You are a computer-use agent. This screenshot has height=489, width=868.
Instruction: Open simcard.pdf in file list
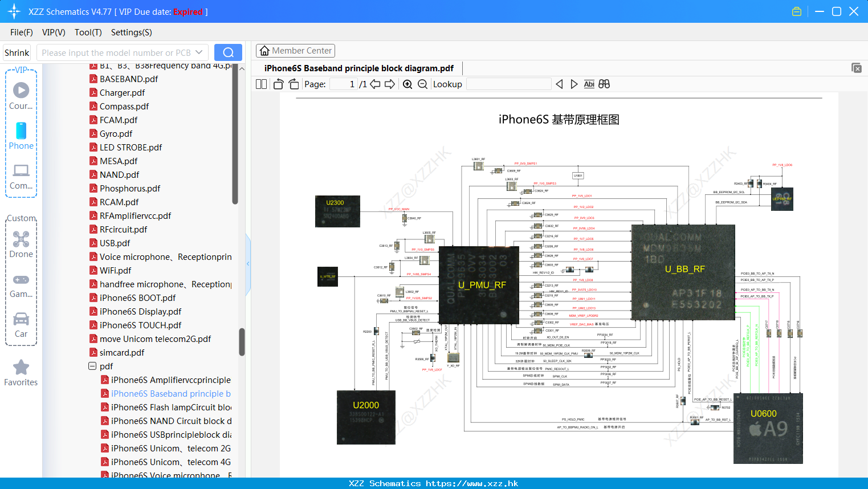tap(122, 353)
